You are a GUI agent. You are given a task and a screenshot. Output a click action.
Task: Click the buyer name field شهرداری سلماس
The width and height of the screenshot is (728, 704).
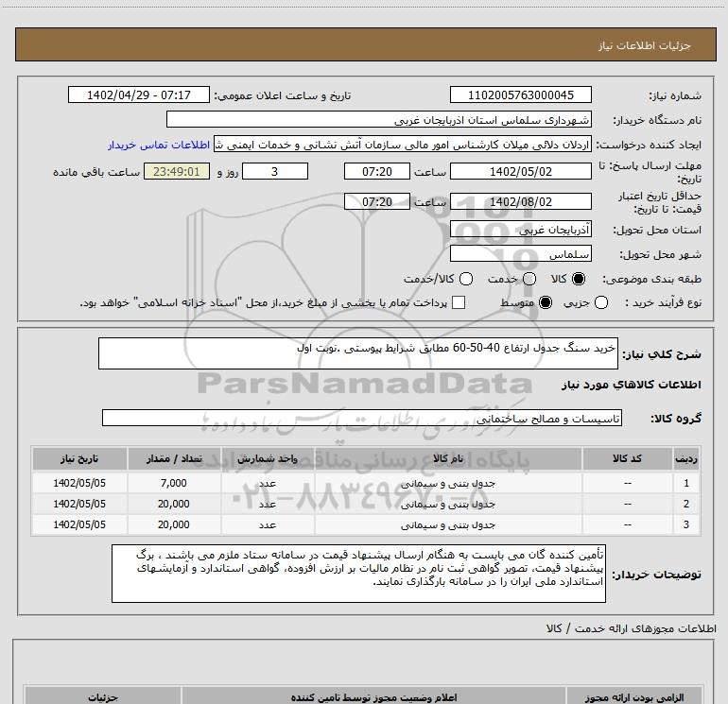coord(379,119)
